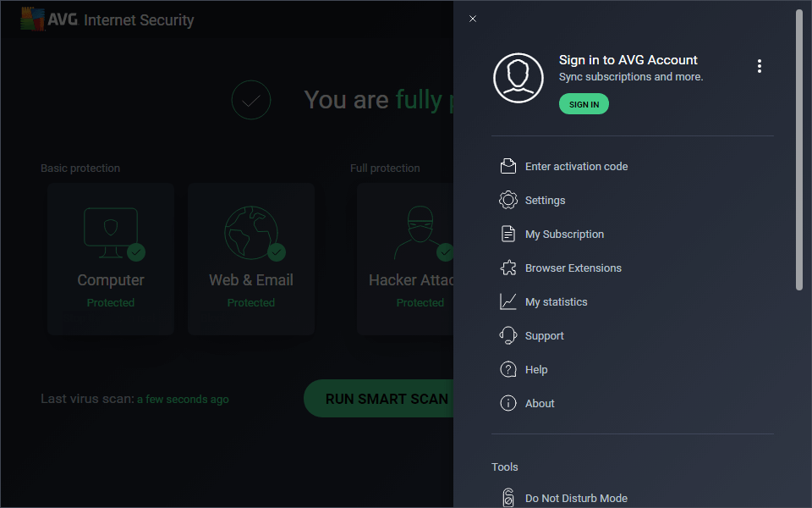Click the About info icon
Viewport: 812px width, 508px height.
(x=507, y=403)
